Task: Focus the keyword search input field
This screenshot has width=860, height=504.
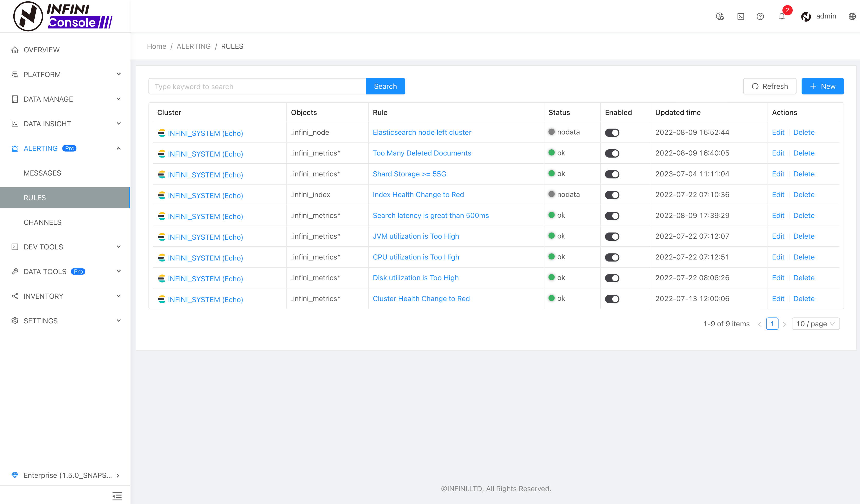Action: 257,86
